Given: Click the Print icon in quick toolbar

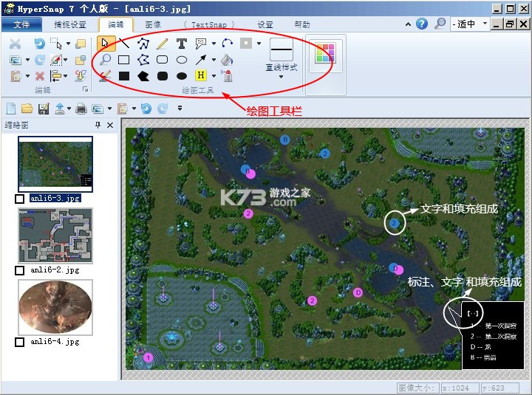Looking at the screenshot, I should click(x=81, y=109).
